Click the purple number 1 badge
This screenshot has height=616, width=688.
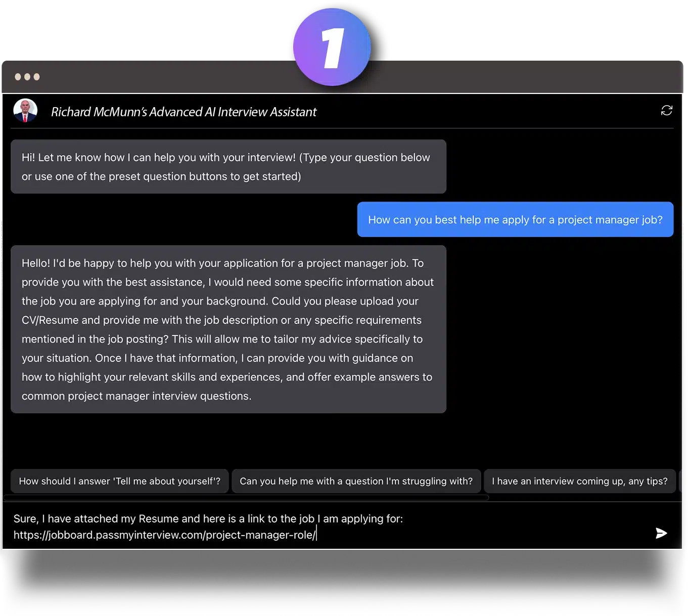332,47
